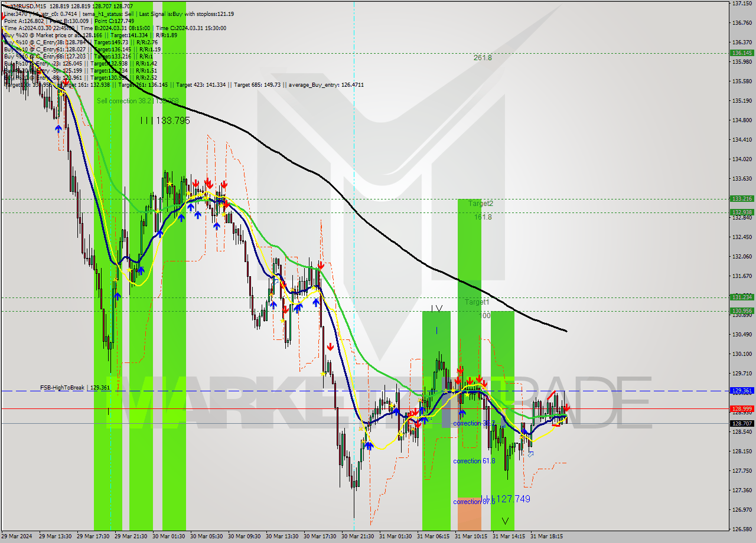Click the 132.060 price axis label
This screenshot has width=756, height=543.
pyautogui.click(x=742, y=257)
